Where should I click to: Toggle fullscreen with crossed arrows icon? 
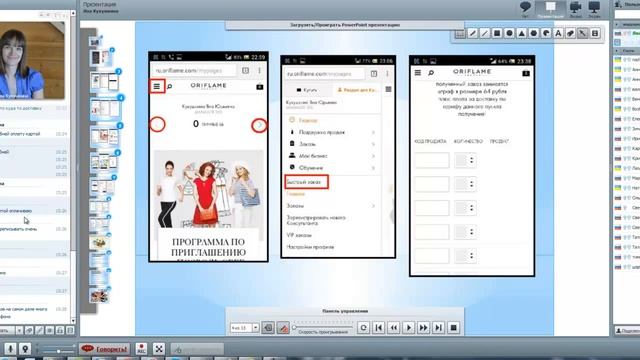159,349
